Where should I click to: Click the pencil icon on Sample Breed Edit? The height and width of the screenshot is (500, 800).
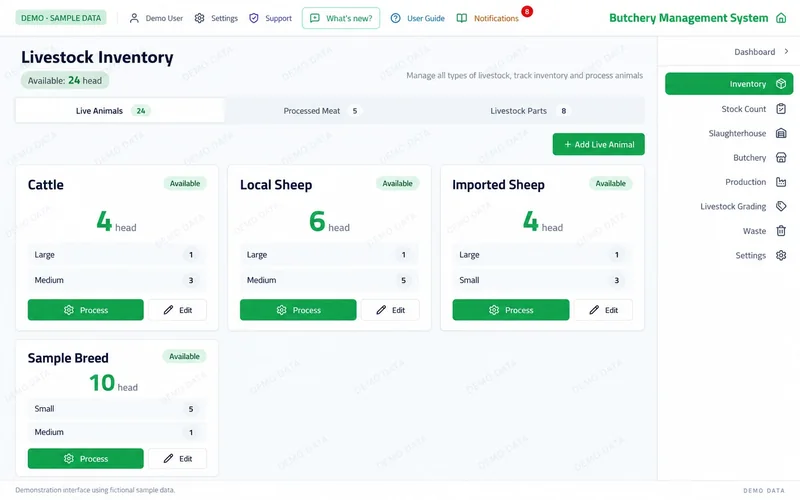168,458
